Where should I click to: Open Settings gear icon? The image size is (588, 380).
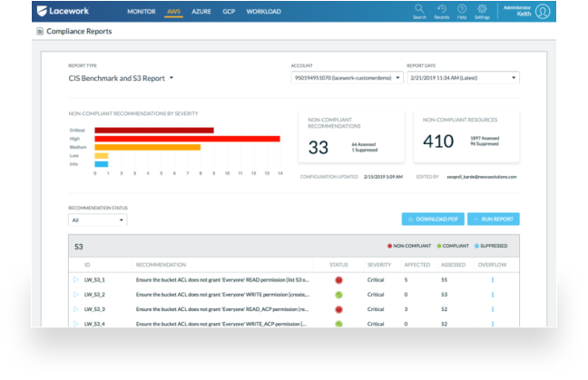coord(483,11)
